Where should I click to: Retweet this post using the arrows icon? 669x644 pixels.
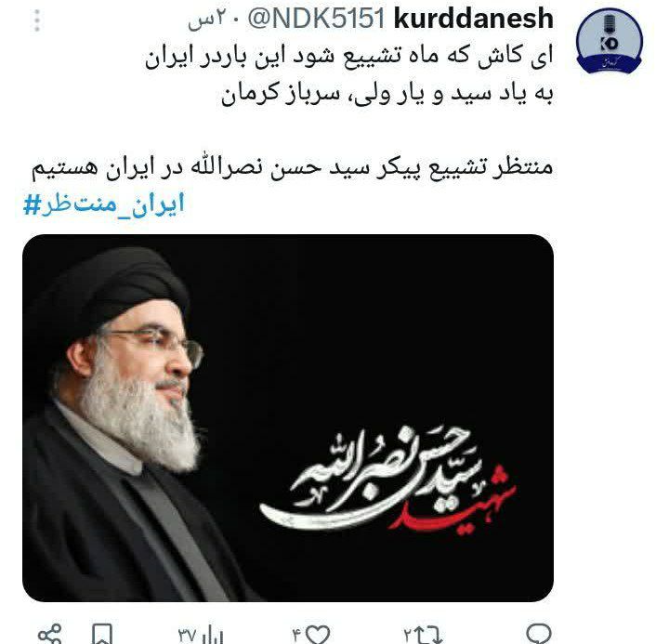click(427, 635)
